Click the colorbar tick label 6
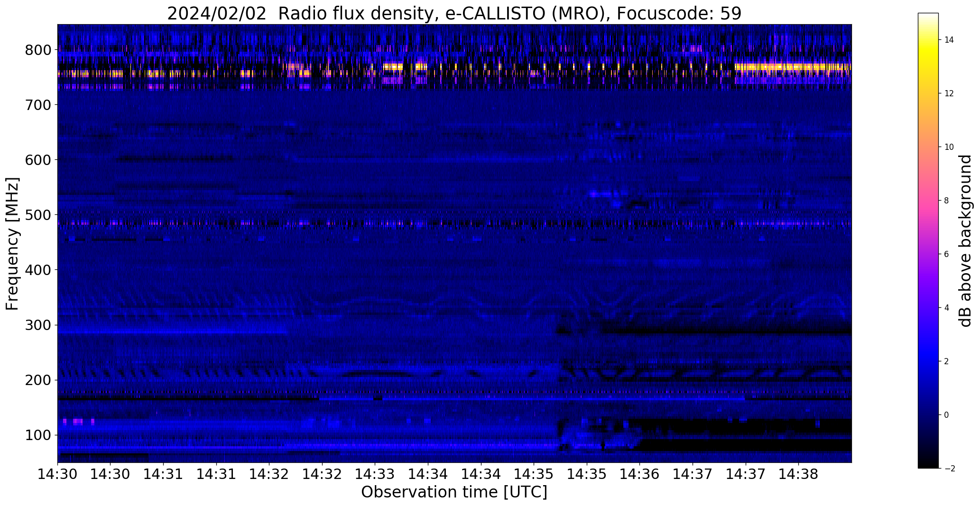The width and height of the screenshot is (980, 506). [x=947, y=254]
